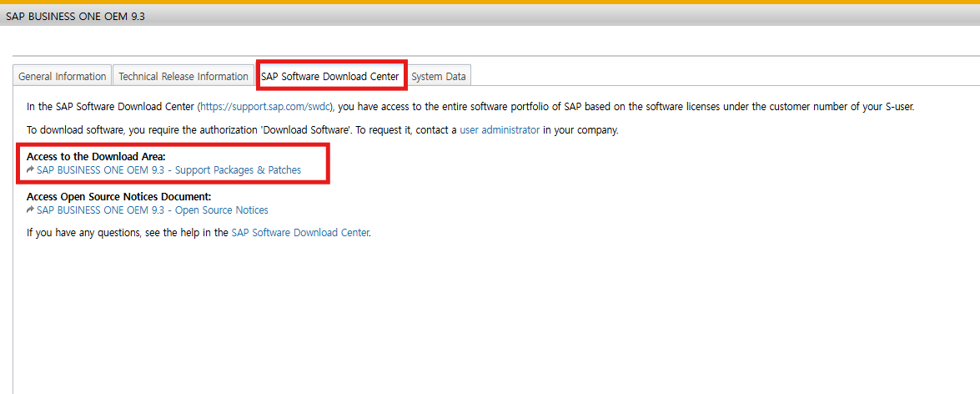Image resolution: width=980 pixels, height=394 pixels.
Task: Open the System Data tab
Action: tap(439, 76)
